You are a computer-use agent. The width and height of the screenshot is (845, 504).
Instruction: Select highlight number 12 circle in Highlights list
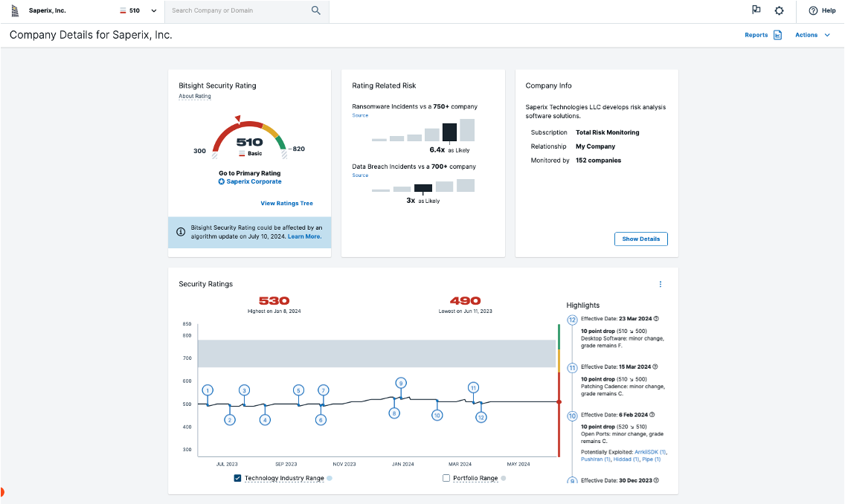coord(572,320)
